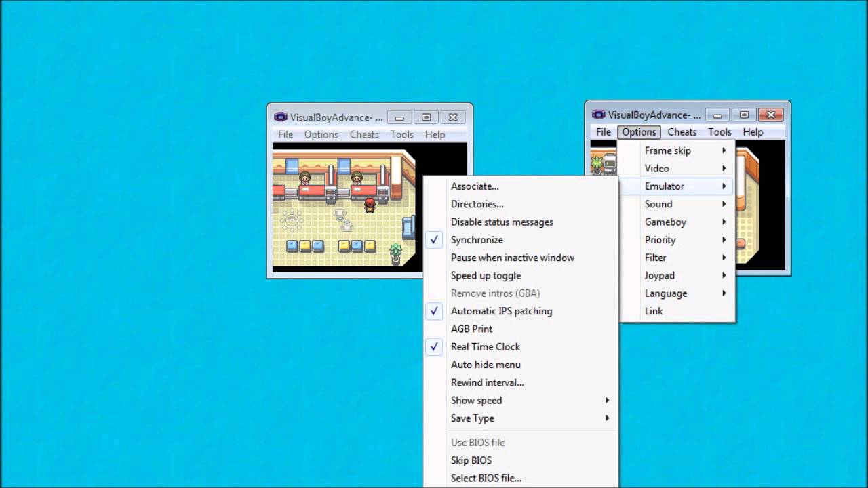This screenshot has height=488, width=868.
Task: Enable AGB Print option
Action: coord(520,329)
